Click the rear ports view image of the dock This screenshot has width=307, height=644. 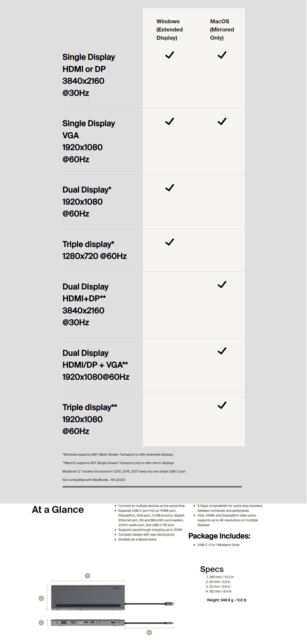tap(88, 623)
